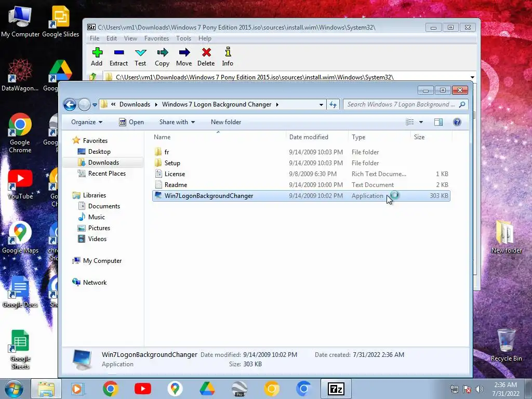This screenshot has width=532, height=399.
Task: Toggle the preview pane icon
Action: (438, 122)
